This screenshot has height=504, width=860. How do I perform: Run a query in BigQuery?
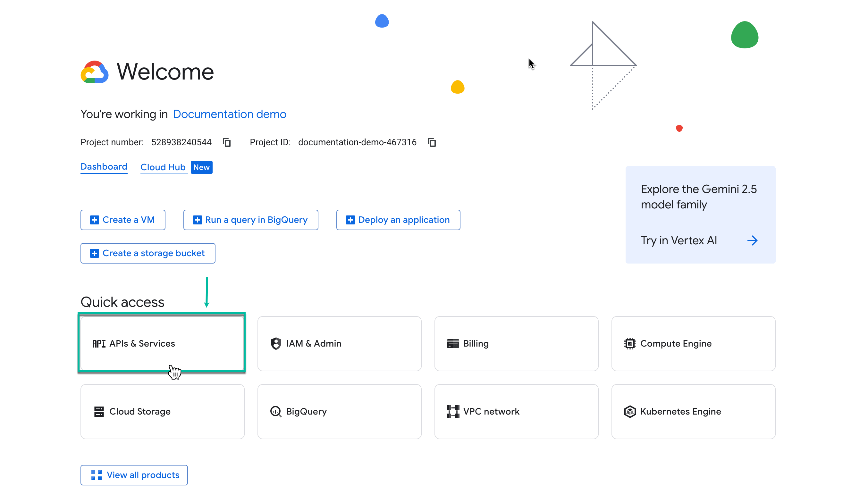250,220
